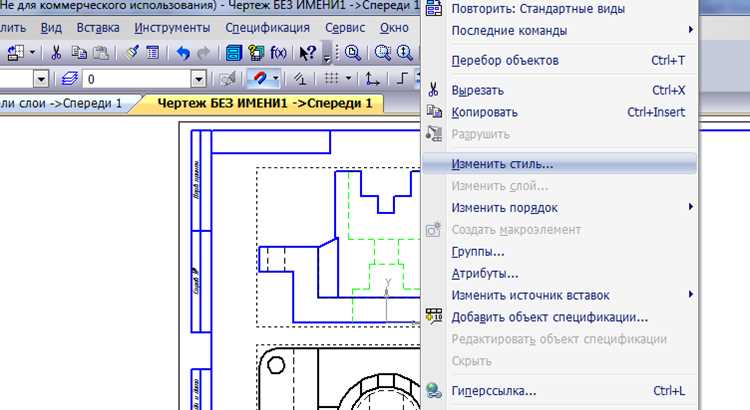Click the dotted-frame zoom magnifier icon
The height and width of the screenshot is (410, 750).
coord(382,53)
